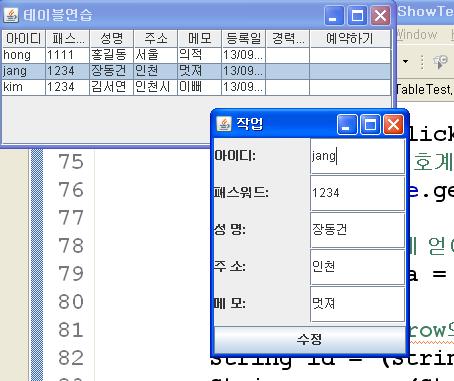Select the jang cell in table
Viewport: 454px width, 381px height.
pyautogui.click(x=23, y=71)
